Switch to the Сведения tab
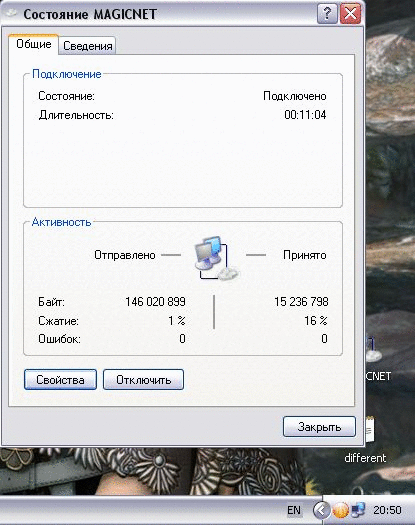 point(87,46)
